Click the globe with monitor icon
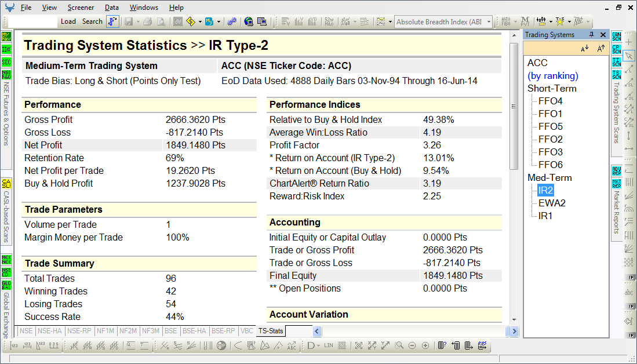Screen dimensions: 637x364 tap(249, 21)
